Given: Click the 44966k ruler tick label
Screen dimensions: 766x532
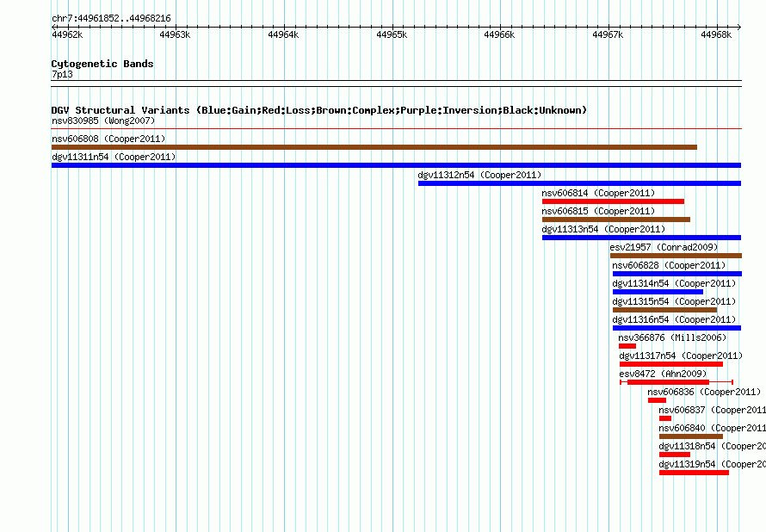Looking at the screenshot, I should (x=499, y=34).
